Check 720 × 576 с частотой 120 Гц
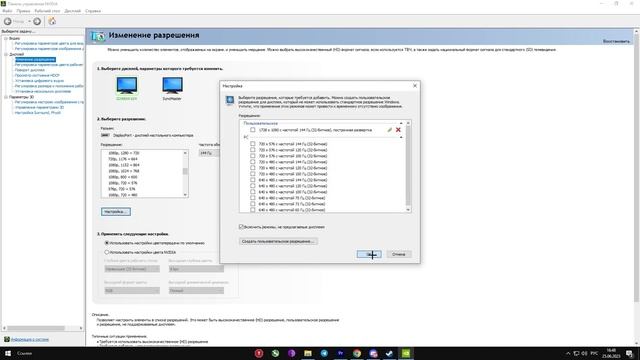The height and width of the screenshot is (360, 640). click(253, 150)
